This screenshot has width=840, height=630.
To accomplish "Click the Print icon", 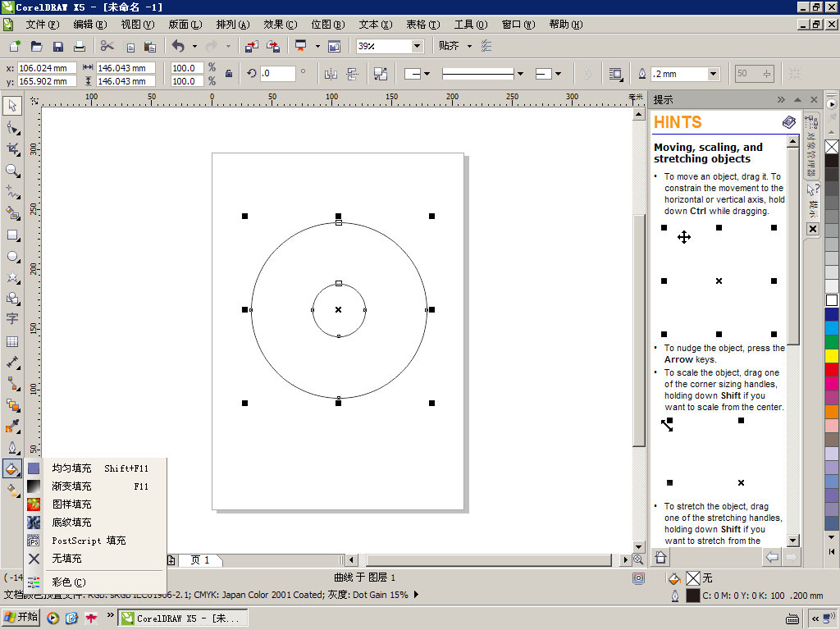I will click(x=80, y=46).
